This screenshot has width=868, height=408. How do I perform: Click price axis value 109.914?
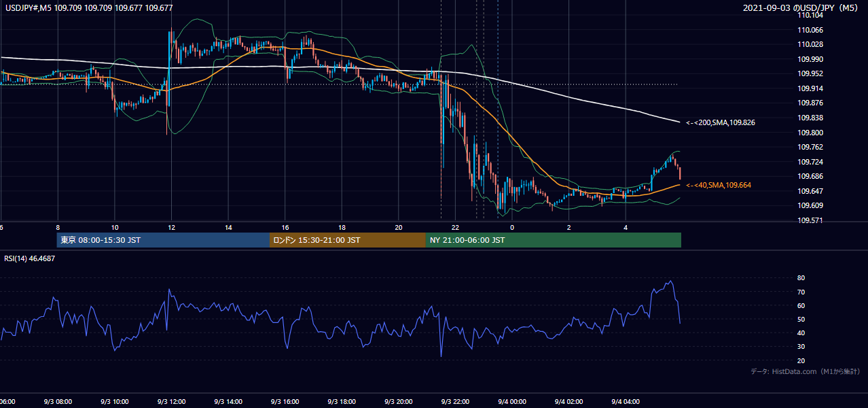(811, 88)
